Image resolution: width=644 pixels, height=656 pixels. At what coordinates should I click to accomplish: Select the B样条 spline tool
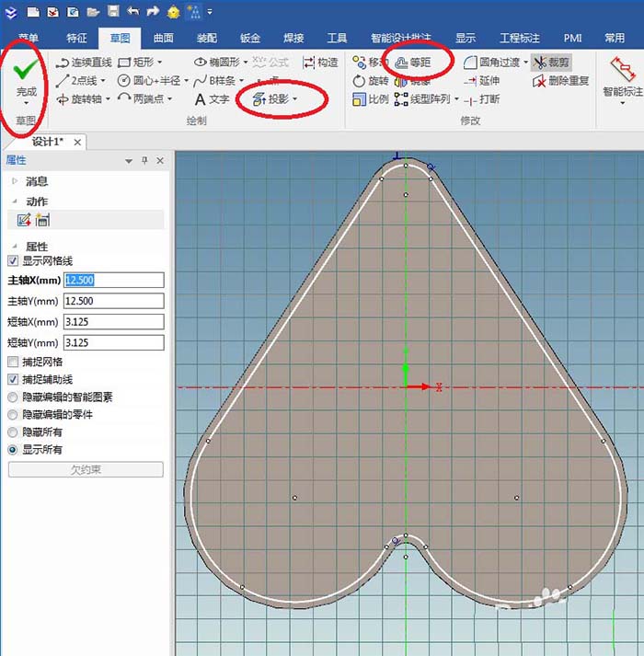[215, 81]
